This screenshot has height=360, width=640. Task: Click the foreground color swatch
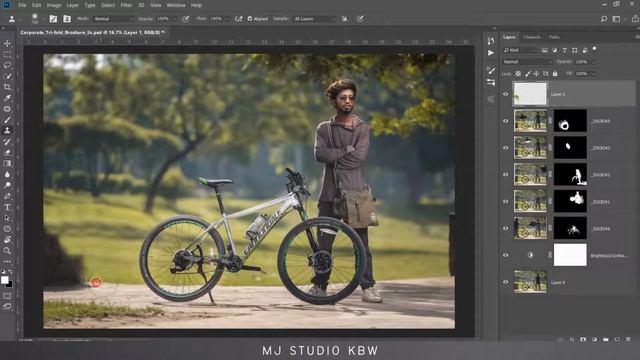(x=5, y=280)
